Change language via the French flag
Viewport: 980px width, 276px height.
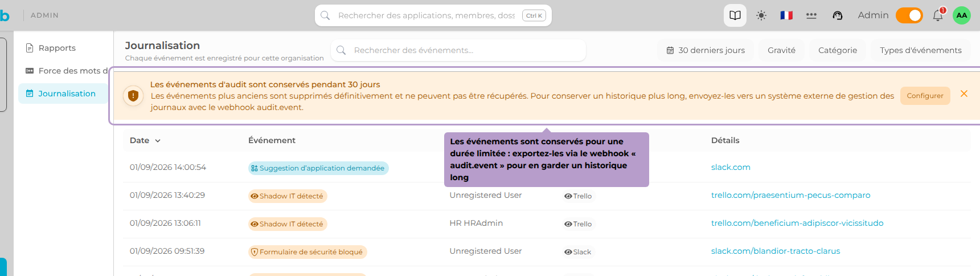786,15
